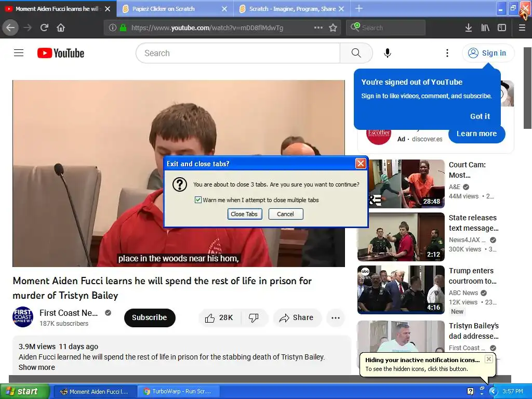532x399 pixels.
Task: Open page actions three-dot menu in URL bar
Action: coord(318,28)
